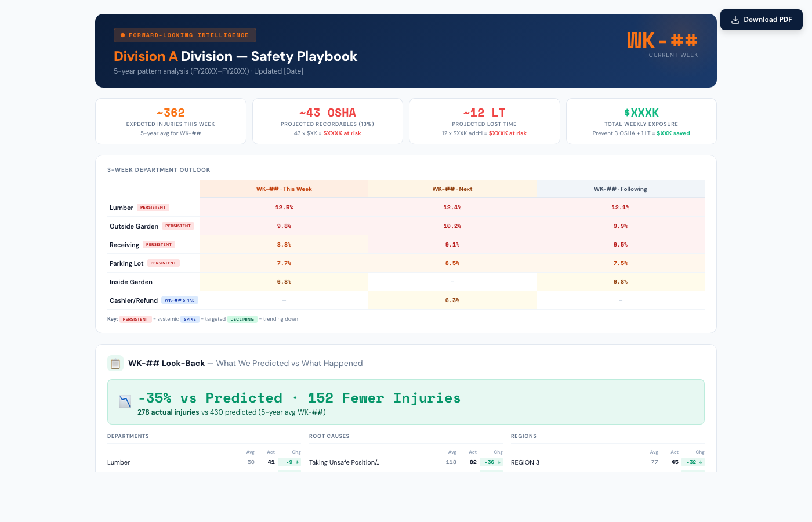Viewport: 812px width, 522px height.
Task: Click the SPIKE badge in the key legend
Action: [190, 320]
